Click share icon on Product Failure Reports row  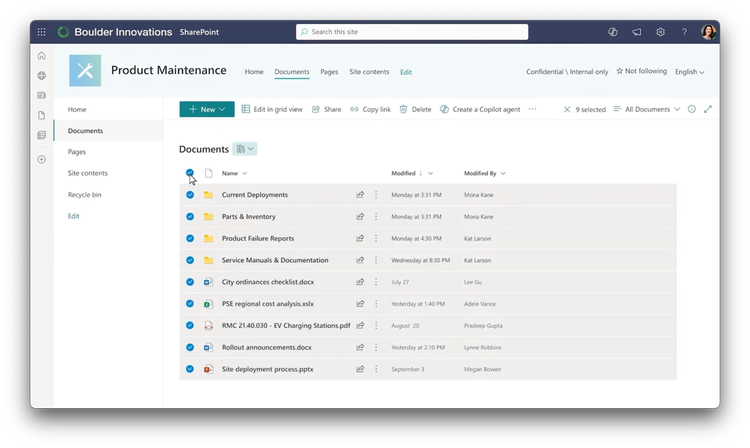(x=360, y=238)
